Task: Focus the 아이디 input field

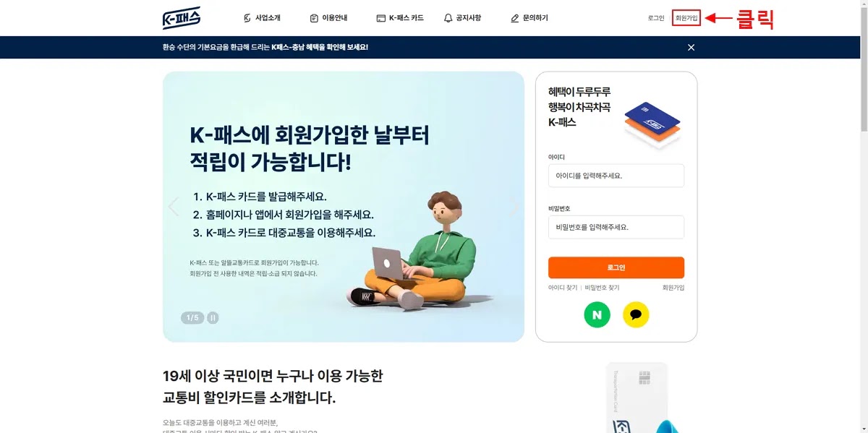Action: tap(616, 176)
